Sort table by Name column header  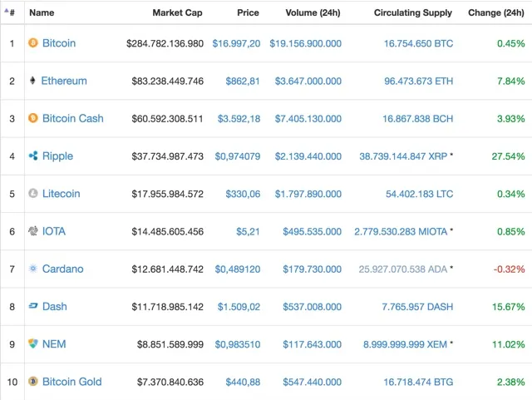coord(42,12)
